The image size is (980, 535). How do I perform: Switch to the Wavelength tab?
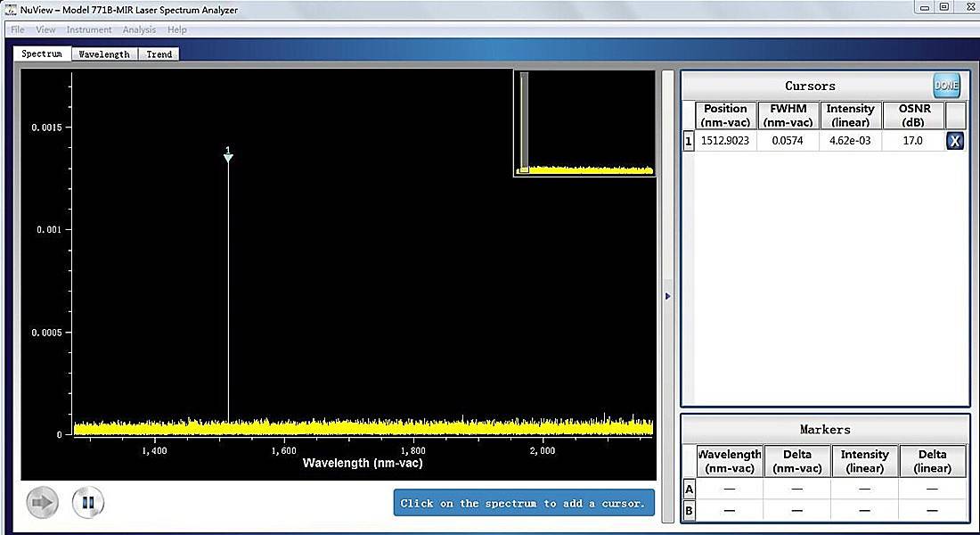104,54
